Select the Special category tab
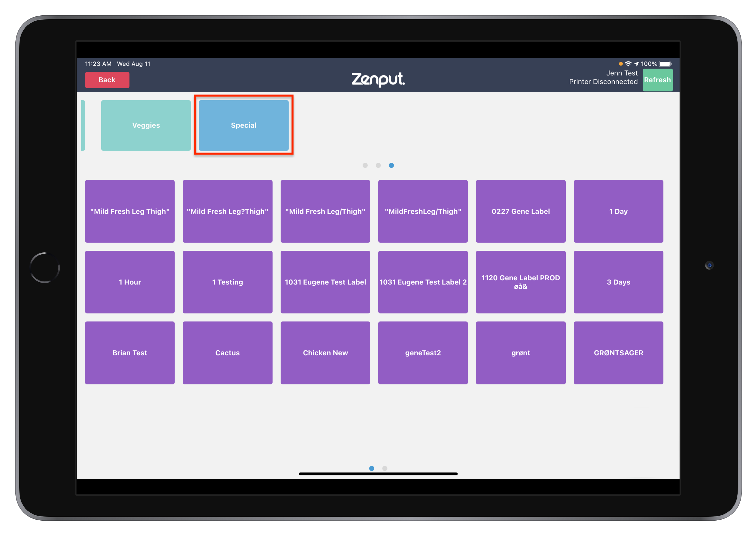This screenshot has width=756, height=536. [244, 125]
